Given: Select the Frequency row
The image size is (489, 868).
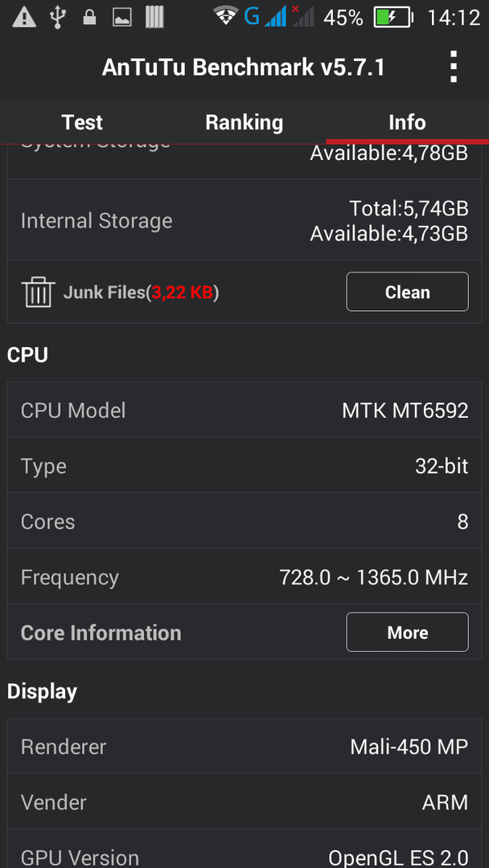Looking at the screenshot, I should [x=244, y=577].
